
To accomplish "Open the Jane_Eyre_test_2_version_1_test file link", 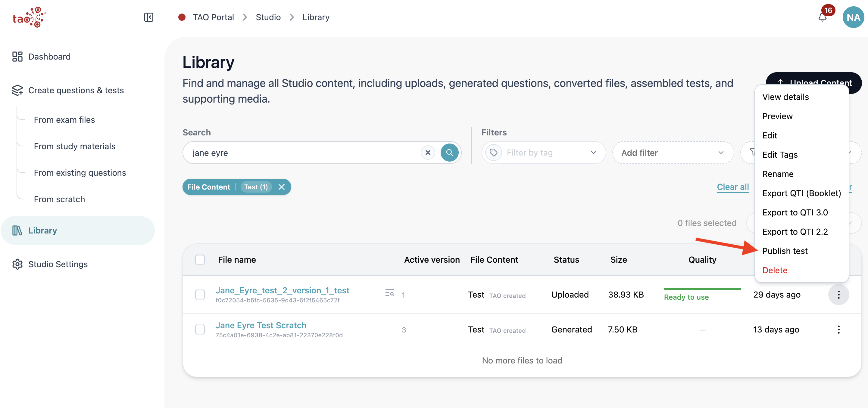I will click(x=282, y=290).
